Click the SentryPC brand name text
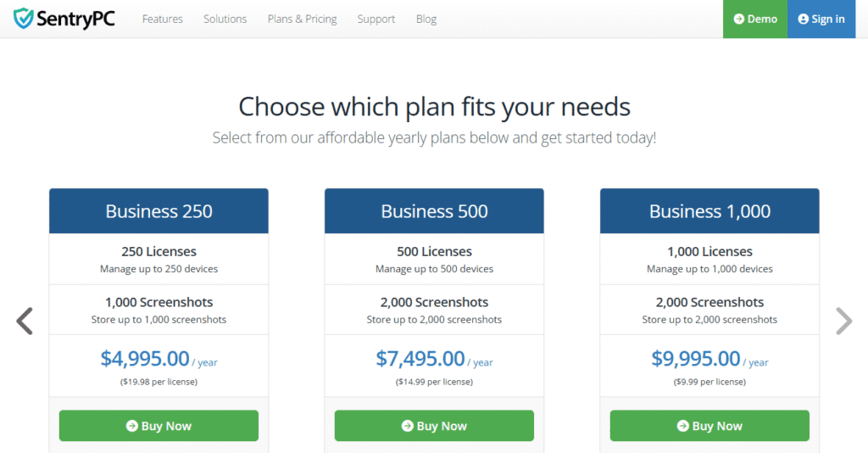 (x=75, y=20)
